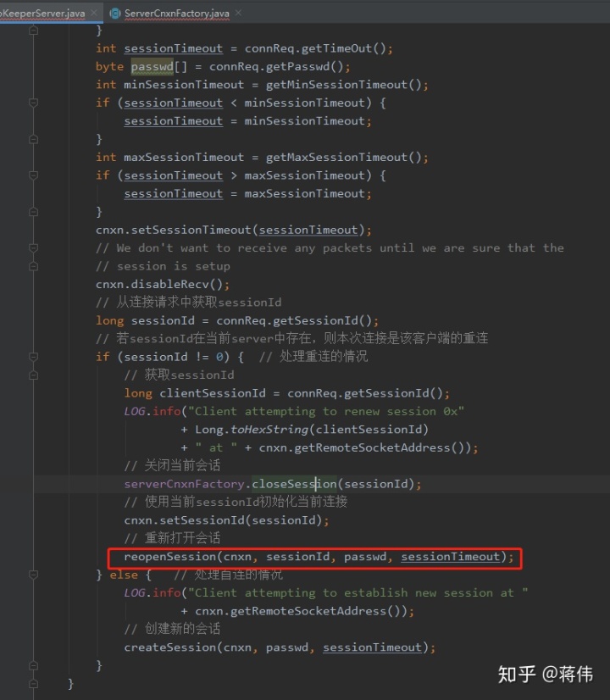
Task: Click 'minSessionTimeout' in int declaration
Action: tap(184, 85)
